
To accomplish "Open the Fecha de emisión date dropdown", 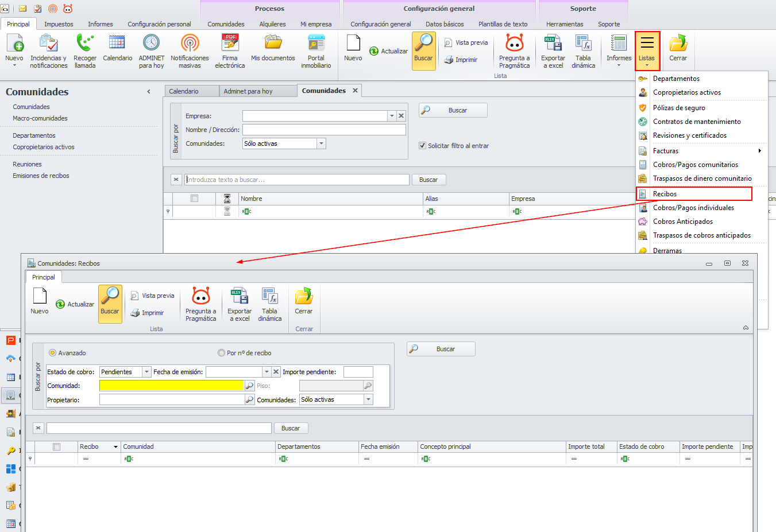I will [267, 372].
